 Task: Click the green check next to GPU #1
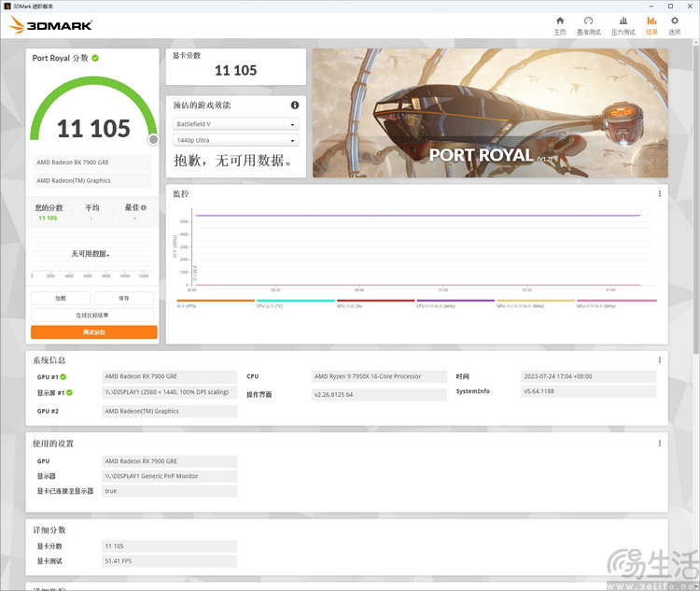[x=63, y=377]
